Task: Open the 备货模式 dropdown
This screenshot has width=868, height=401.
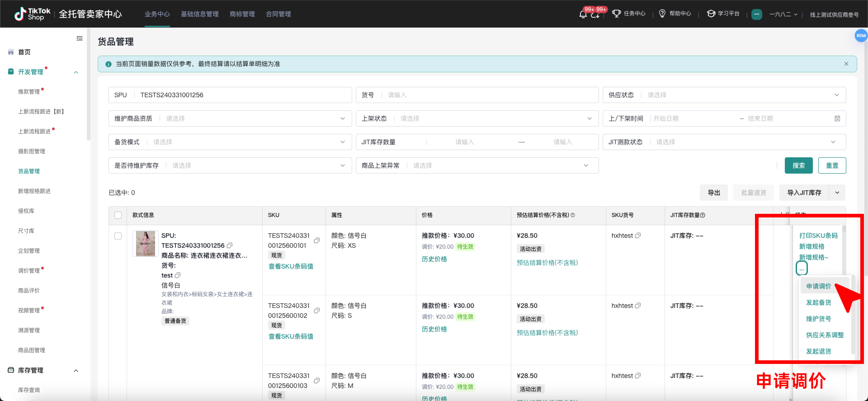Action: [x=230, y=142]
